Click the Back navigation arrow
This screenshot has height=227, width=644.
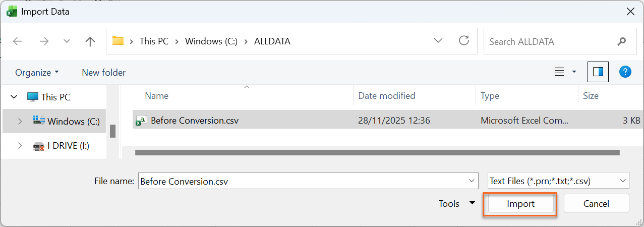click(x=18, y=41)
